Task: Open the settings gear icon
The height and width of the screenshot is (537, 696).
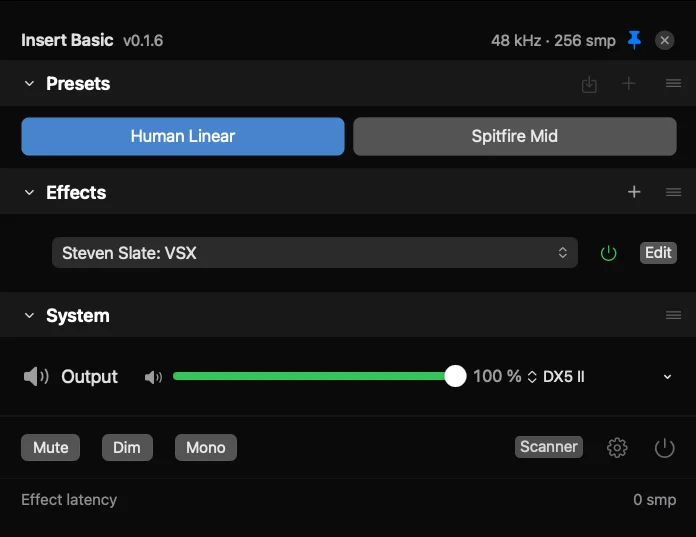Action: (x=617, y=448)
